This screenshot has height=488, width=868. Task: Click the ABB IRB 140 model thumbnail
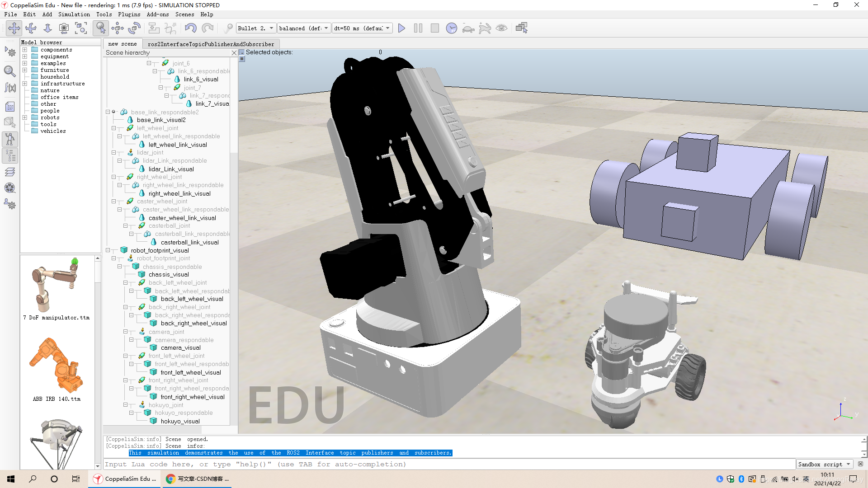(x=57, y=366)
